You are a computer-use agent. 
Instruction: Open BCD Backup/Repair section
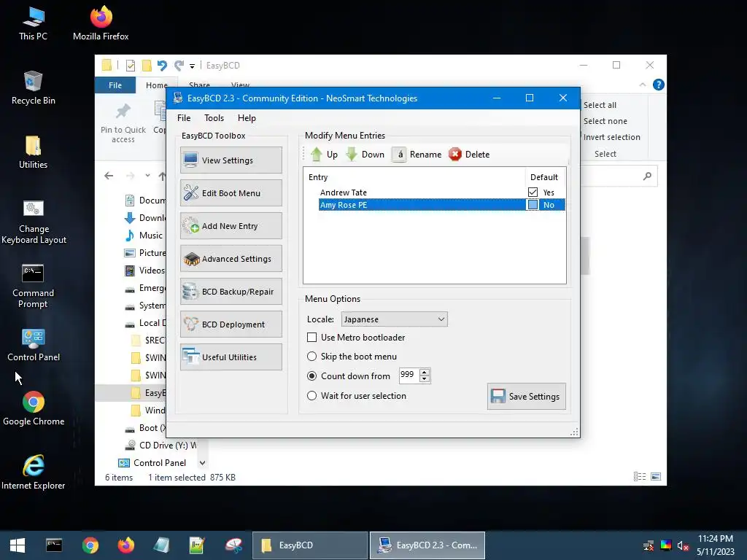(231, 292)
